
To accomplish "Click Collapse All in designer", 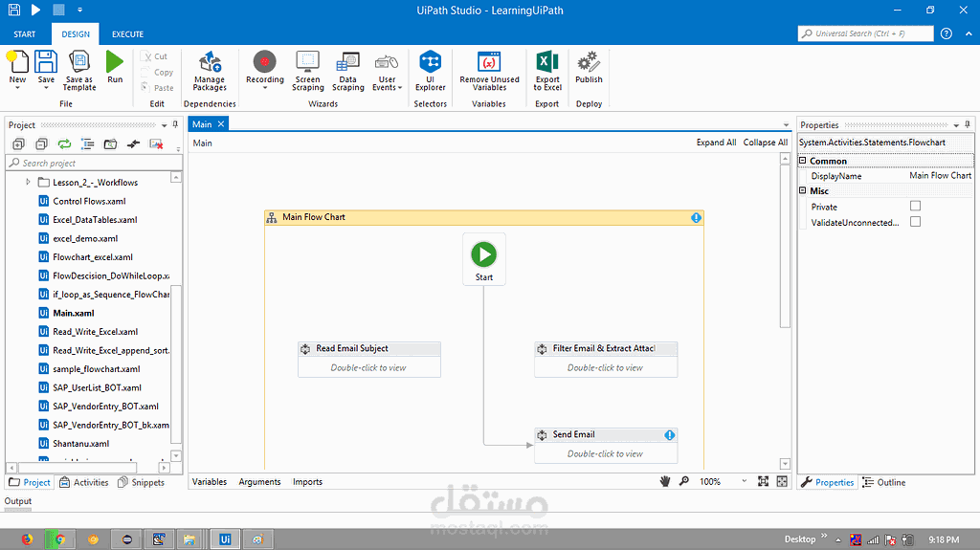I will click(765, 143).
